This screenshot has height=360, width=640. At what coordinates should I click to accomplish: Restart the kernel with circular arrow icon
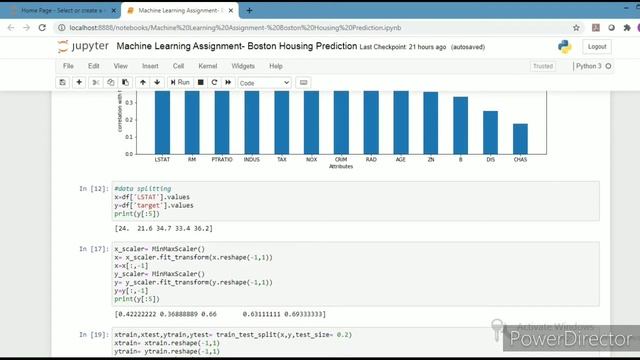coord(214,82)
